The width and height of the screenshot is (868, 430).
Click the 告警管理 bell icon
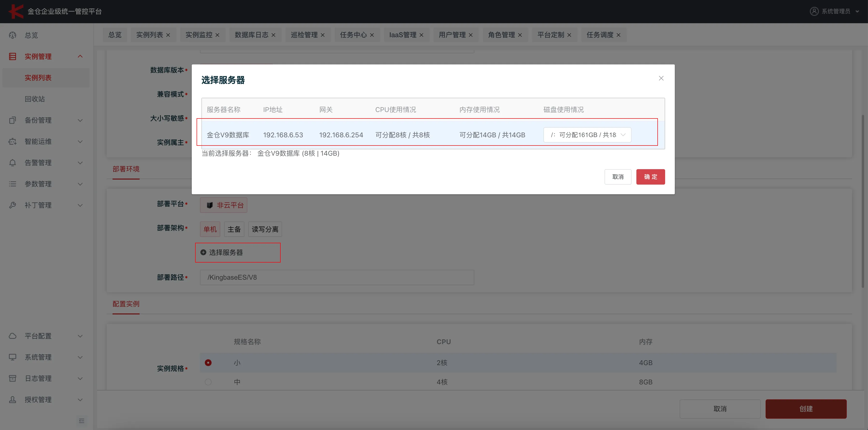(13, 163)
